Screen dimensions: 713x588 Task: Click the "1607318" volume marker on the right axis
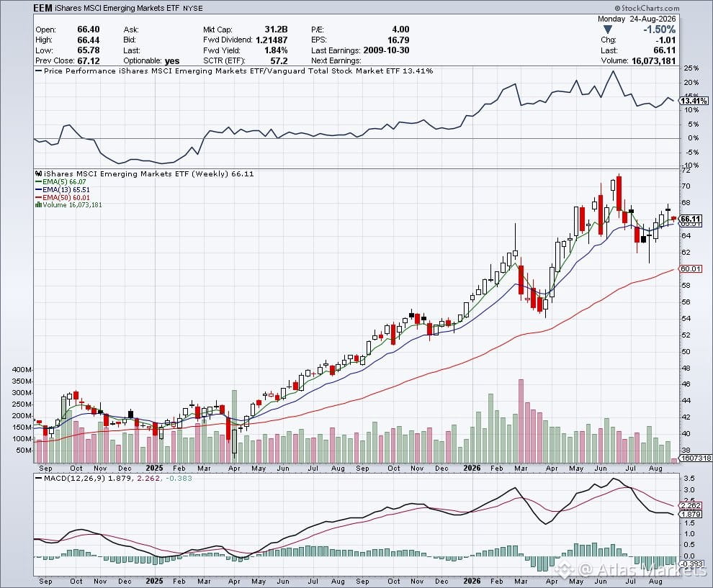coord(696,458)
